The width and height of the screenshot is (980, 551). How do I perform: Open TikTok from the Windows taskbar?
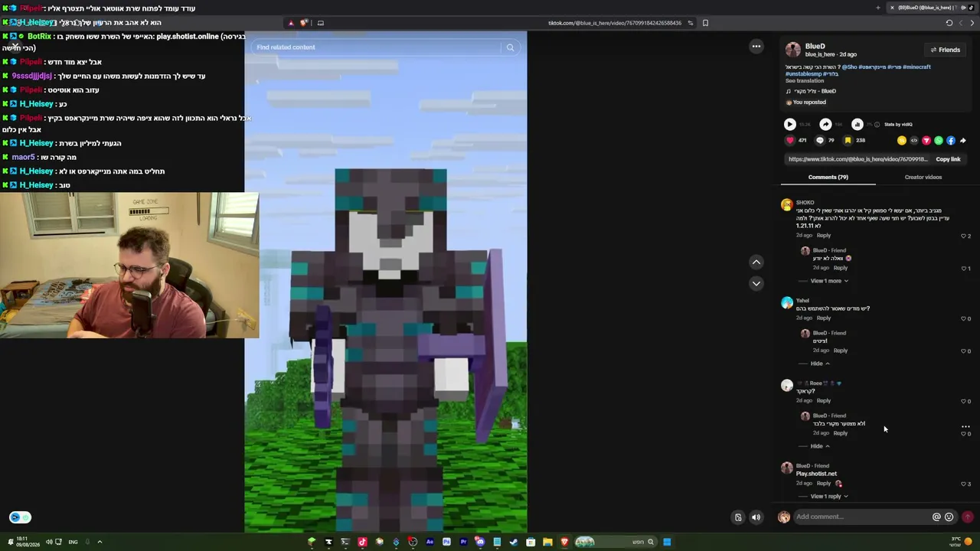tap(362, 543)
